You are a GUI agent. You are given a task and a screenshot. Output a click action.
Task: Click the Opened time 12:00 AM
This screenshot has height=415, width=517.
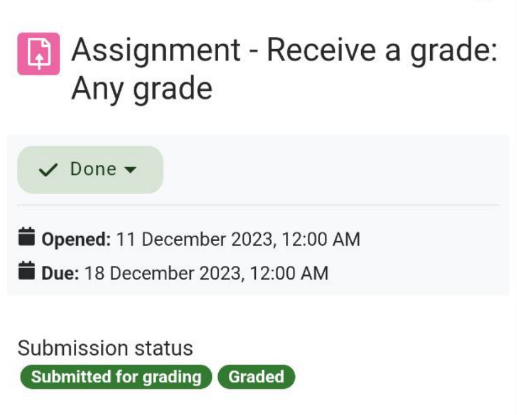tap(321, 239)
